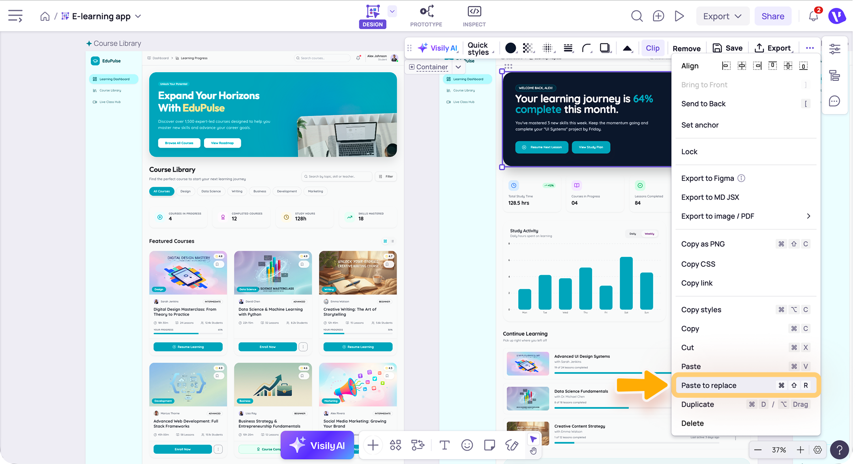Select the Text tool

tap(444, 445)
